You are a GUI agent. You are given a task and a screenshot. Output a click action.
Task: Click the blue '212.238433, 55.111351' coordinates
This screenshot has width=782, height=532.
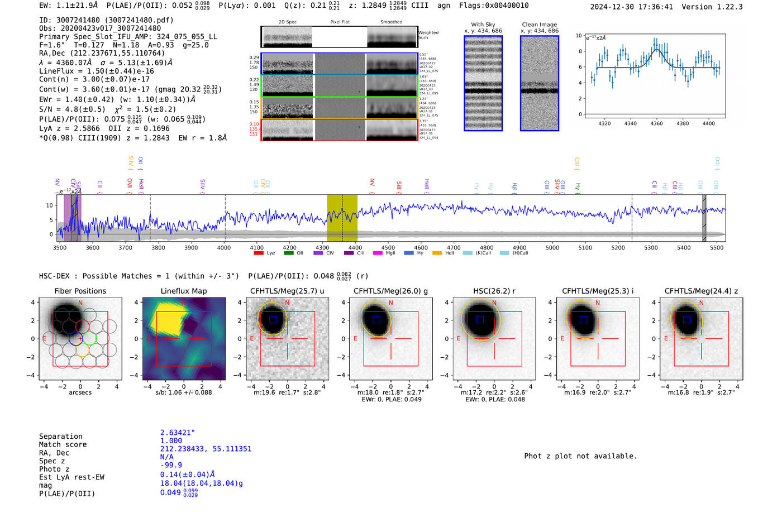coord(206,449)
